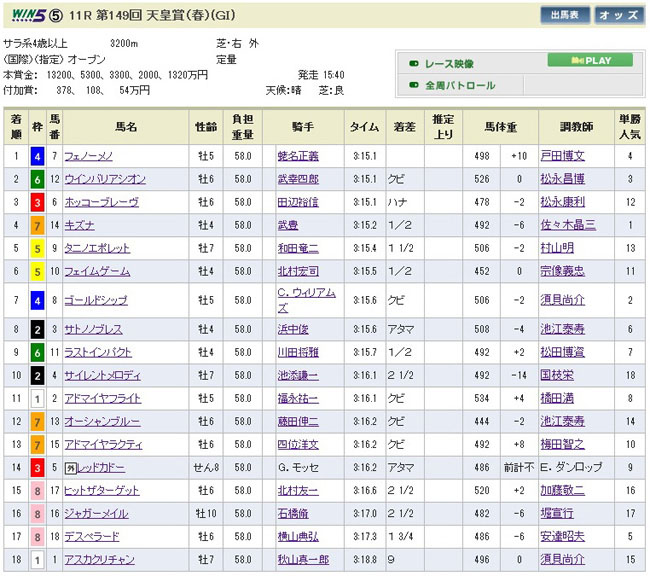
Task: Click the WIN5 logo icon
Action: click(24, 16)
